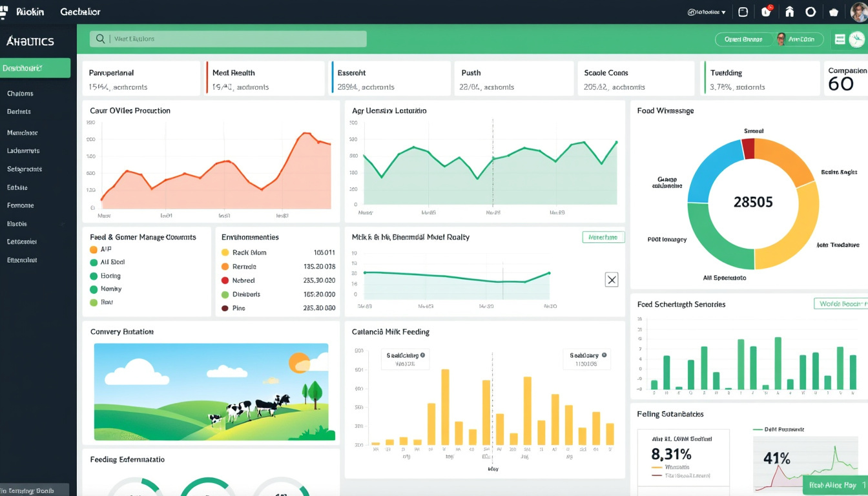Select the Chatoms sidebar item
This screenshot has width=868, height=496.
pyautogui.click(x=20, y=93)
